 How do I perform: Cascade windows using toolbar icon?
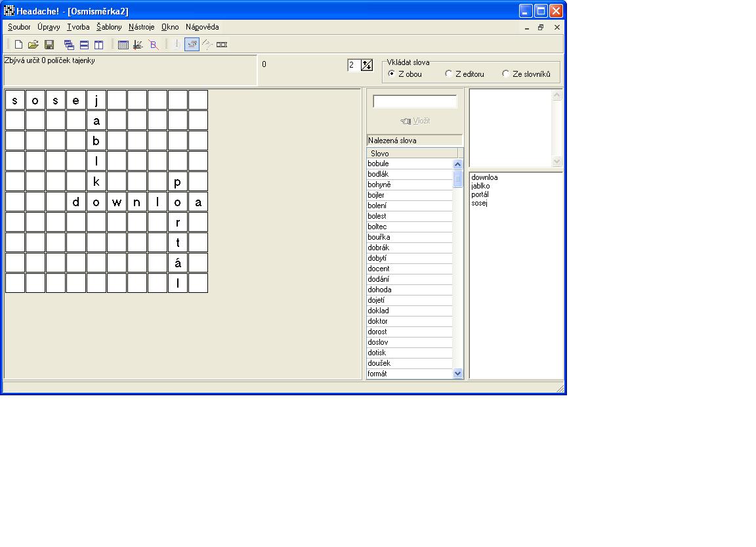69,45
